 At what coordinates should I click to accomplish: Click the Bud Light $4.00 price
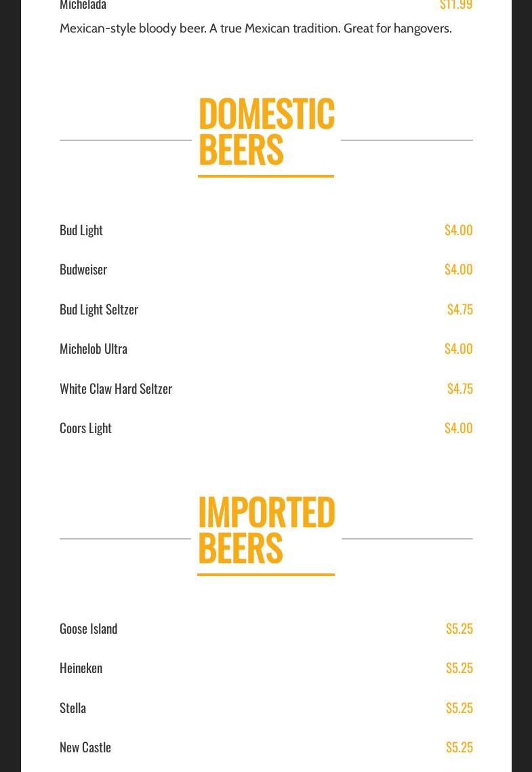[x=458, y=230]
